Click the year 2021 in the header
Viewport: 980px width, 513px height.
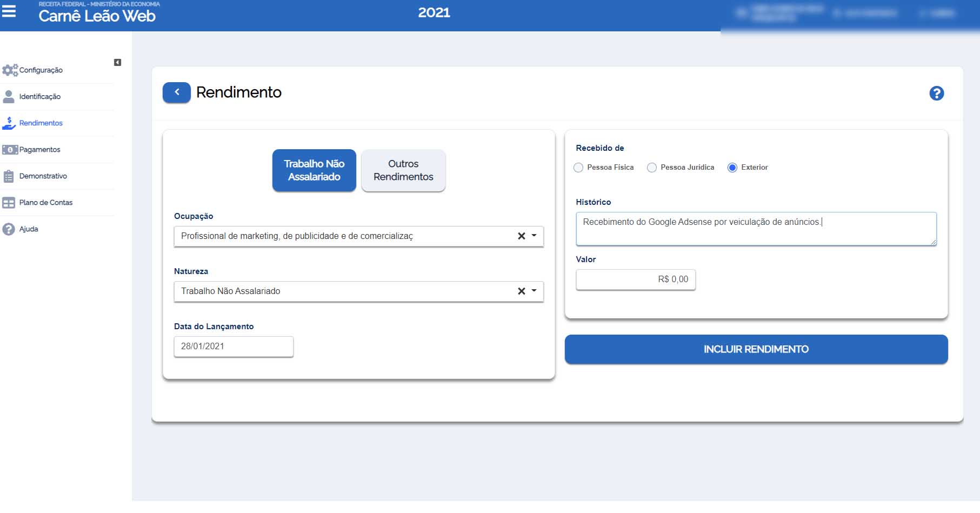[x=434, y=12]
